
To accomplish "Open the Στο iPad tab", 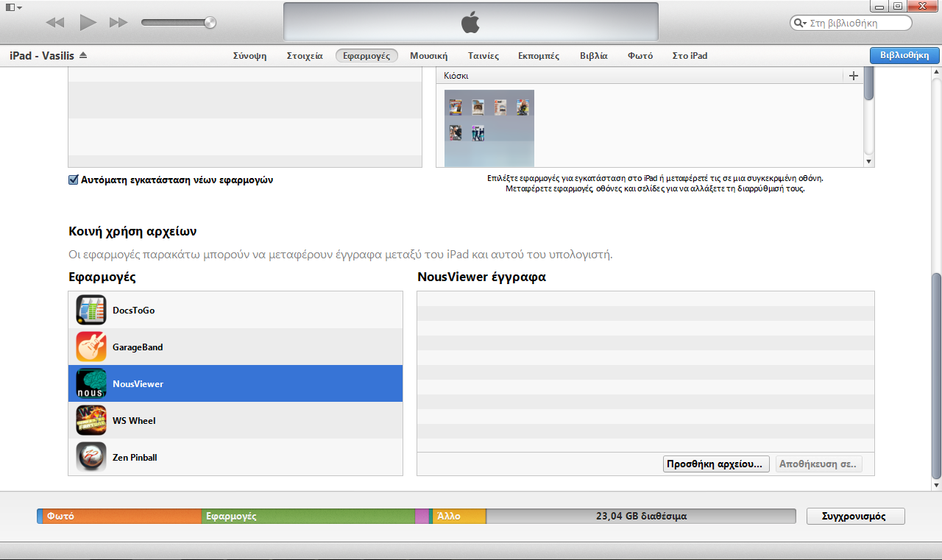I will click(x=690, y=56).
